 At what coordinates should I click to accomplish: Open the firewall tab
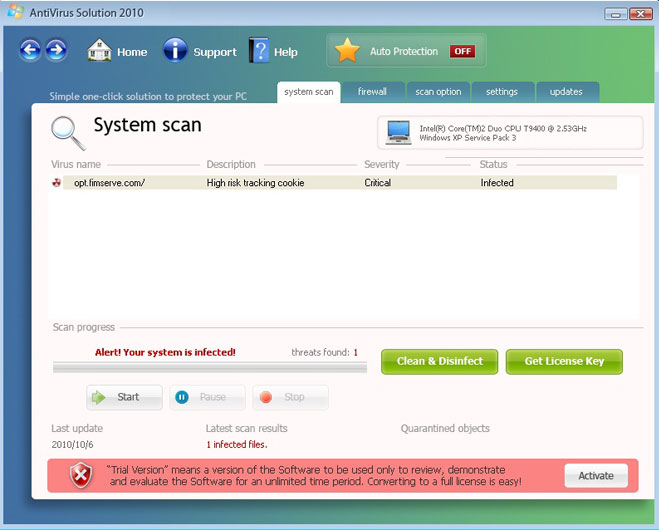(x=372, y=92)
